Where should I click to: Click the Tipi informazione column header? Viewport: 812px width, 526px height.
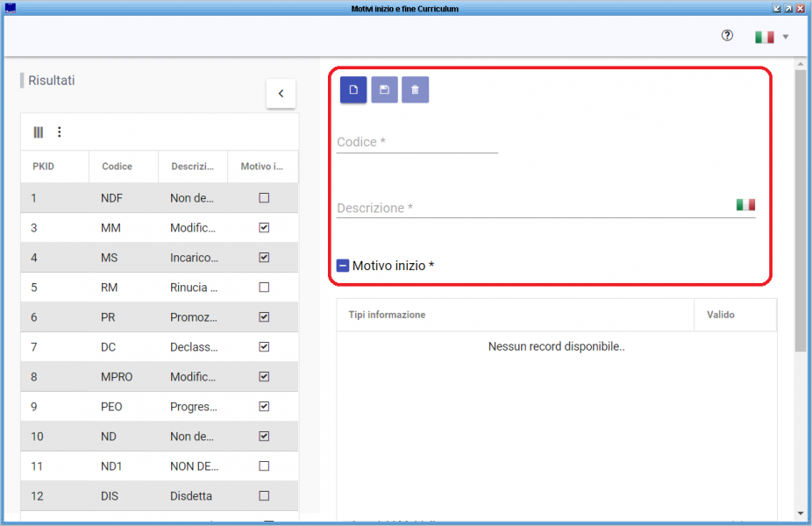coord(387,315)
